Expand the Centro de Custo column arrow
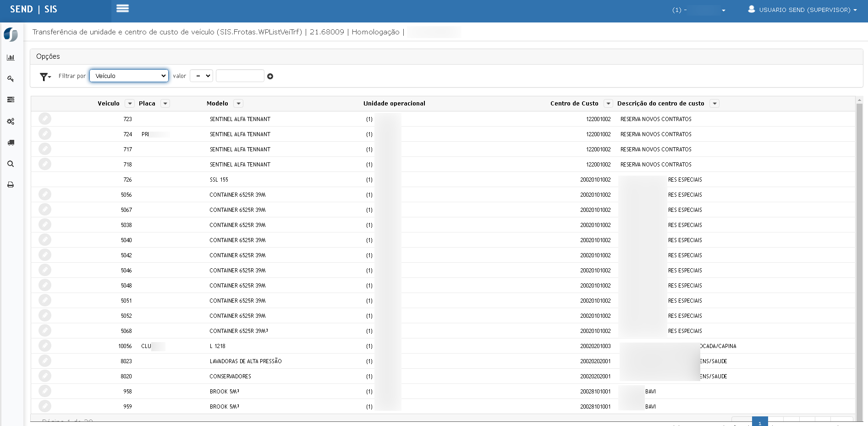Screen dimensions: 868x426 click(x=608, y=104)
